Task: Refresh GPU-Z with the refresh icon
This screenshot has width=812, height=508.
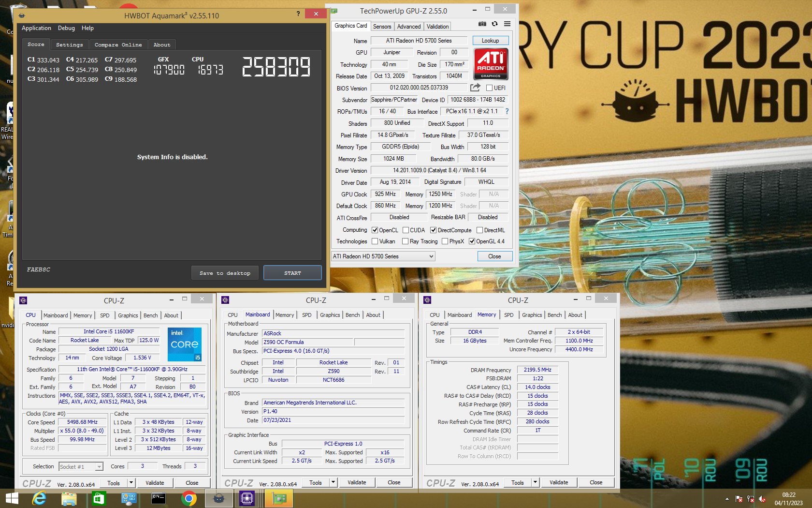Action: [x=494, y=24]
